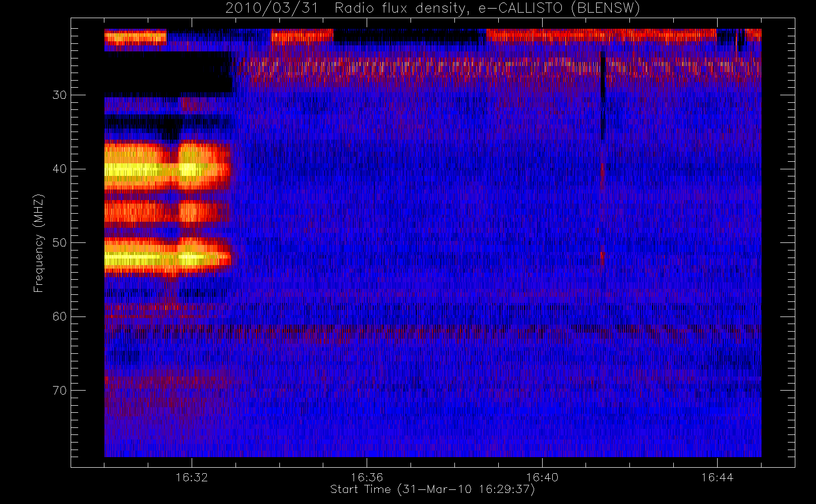Click the bright yellow emission band at 40 MHz
The image size is (816, 504).
(167, 169)
